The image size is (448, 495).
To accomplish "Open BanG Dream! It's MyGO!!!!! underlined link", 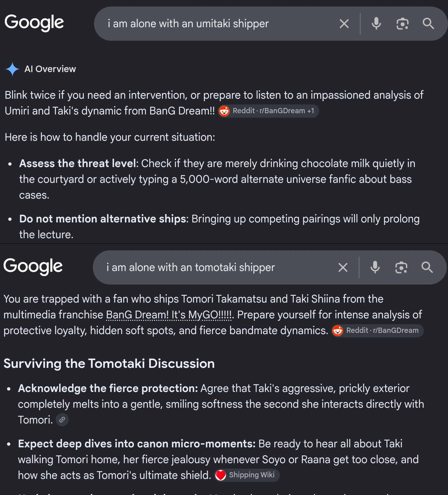I will click(169, 315).
